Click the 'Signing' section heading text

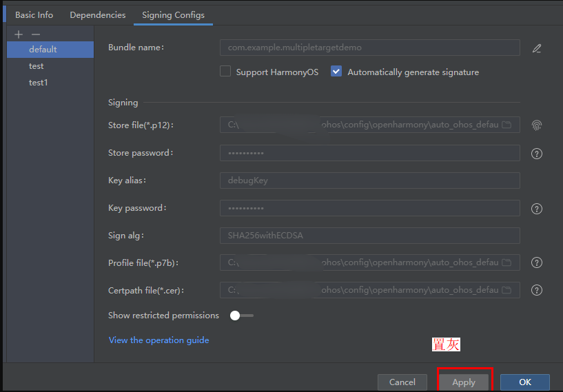(123, 103)
